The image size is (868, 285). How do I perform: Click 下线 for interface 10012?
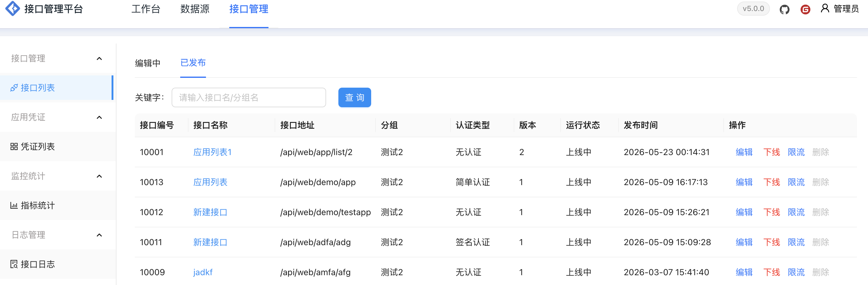(x=772, y=212)
